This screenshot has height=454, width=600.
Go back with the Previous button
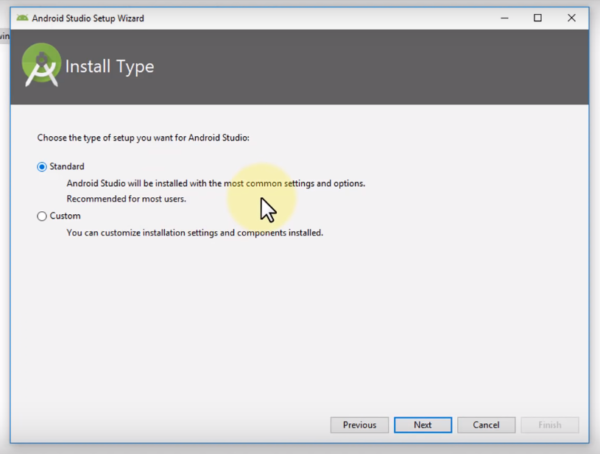coord(359,425)
